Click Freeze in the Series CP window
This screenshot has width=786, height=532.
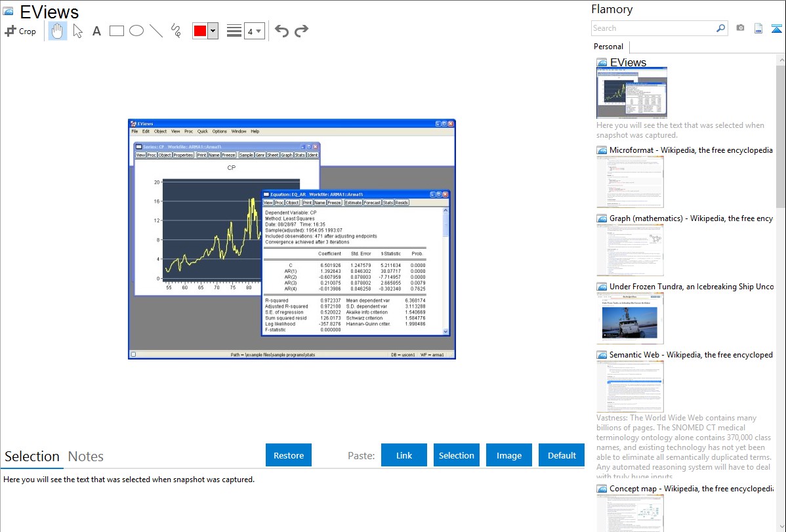pyautogui.click(x=228, y=155)
